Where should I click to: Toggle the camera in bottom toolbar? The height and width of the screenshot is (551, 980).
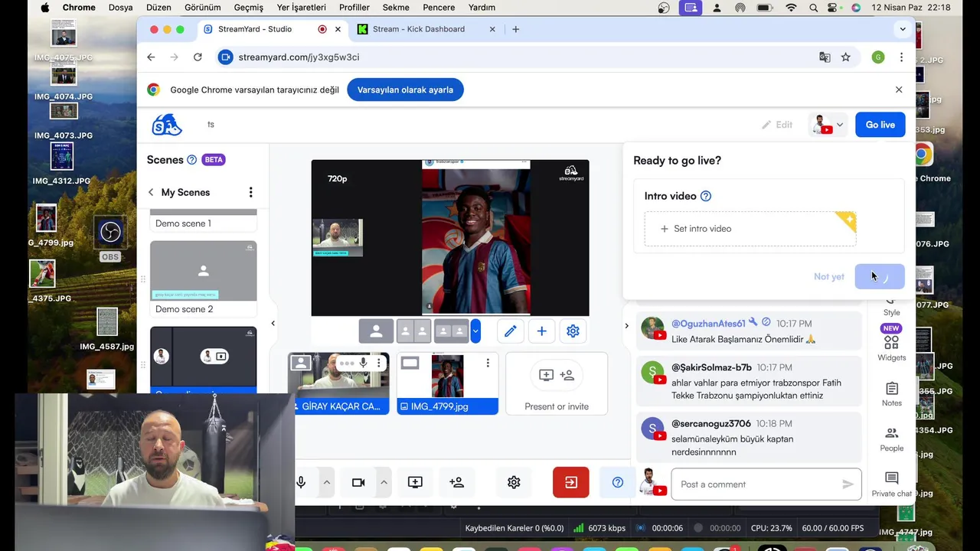(x=358, y=482)
